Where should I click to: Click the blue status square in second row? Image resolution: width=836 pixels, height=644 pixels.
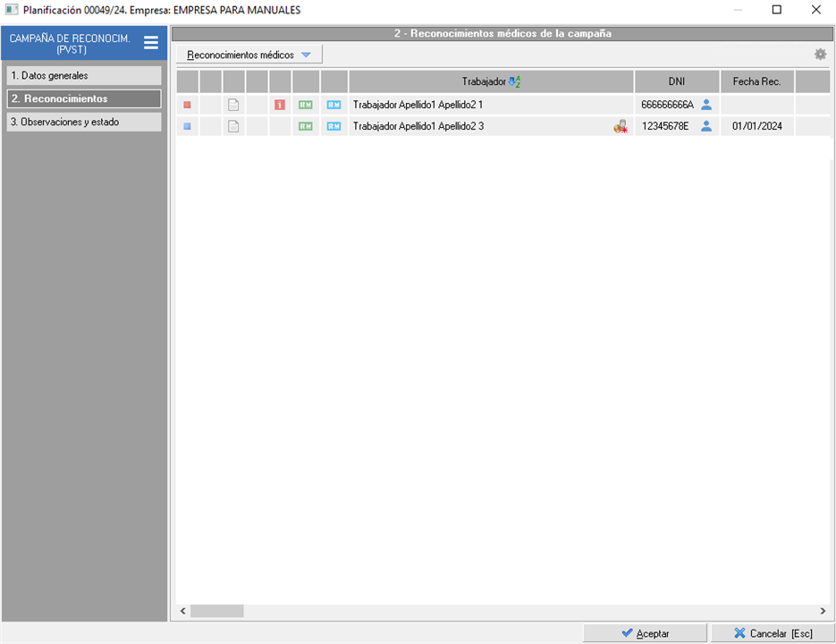pyautogui.click(x=187, y=126)
